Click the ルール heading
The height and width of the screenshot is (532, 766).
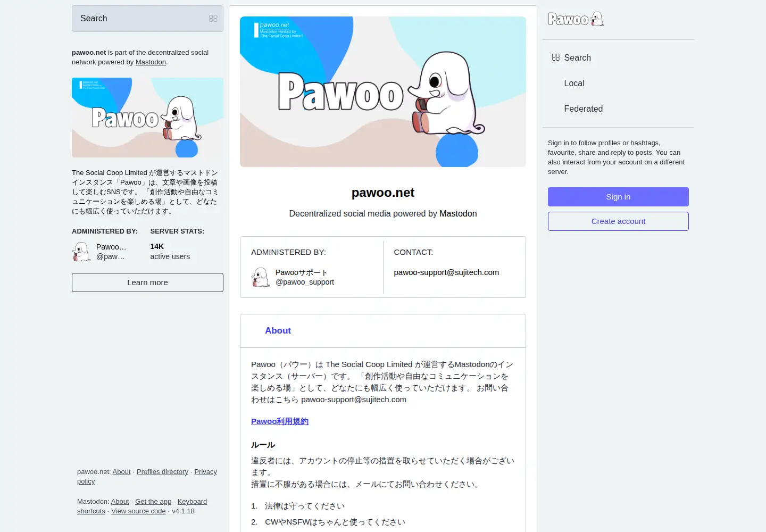[x=263, y=445]
